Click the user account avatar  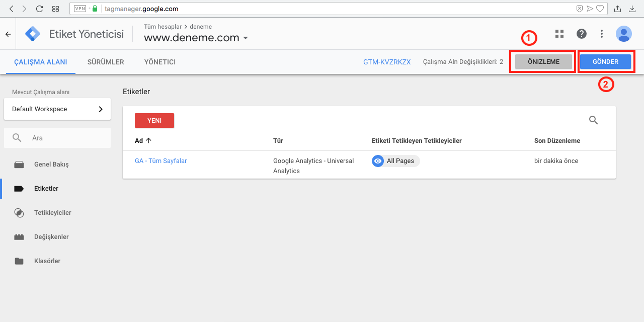624,34
